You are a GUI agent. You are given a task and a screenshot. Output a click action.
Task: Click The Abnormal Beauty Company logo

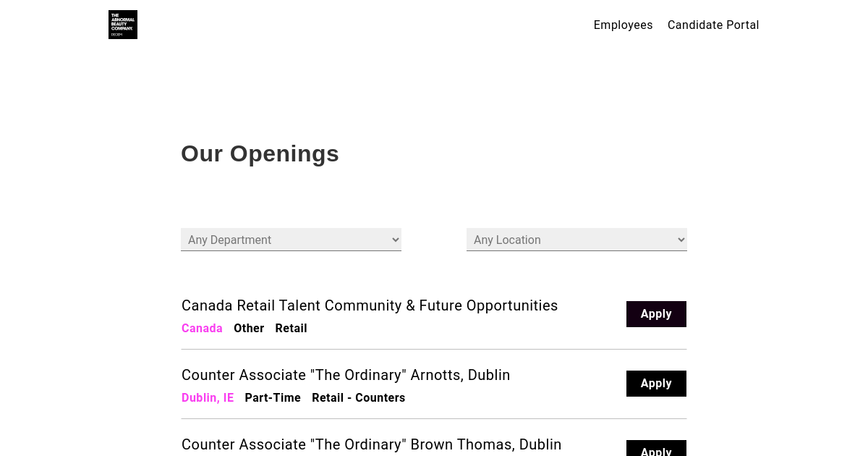click(123, 25)
